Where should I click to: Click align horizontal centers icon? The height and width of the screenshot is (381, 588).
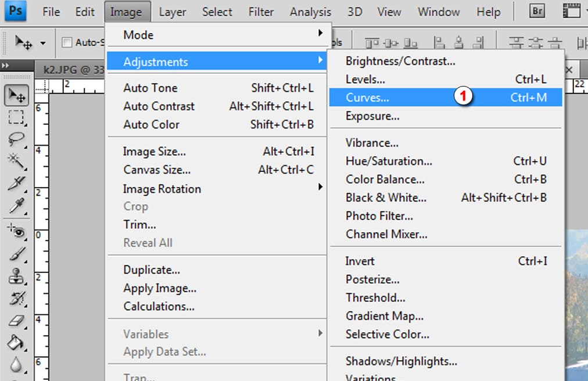tap(458, 43)
